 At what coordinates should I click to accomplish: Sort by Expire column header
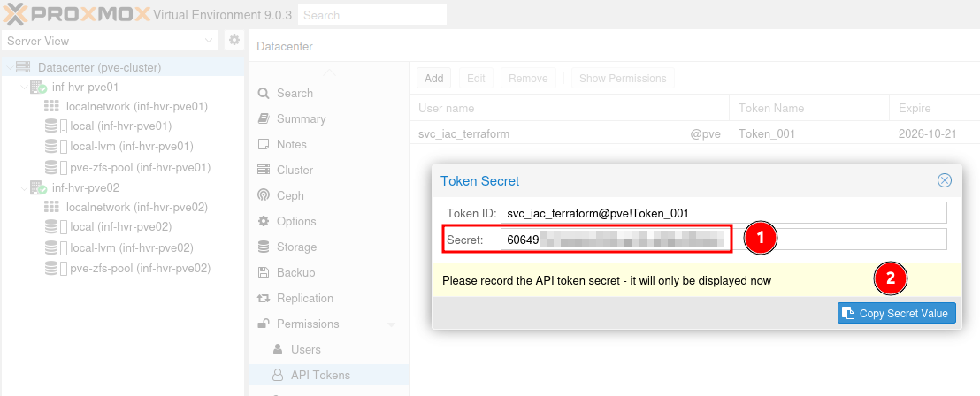[934, 108]
